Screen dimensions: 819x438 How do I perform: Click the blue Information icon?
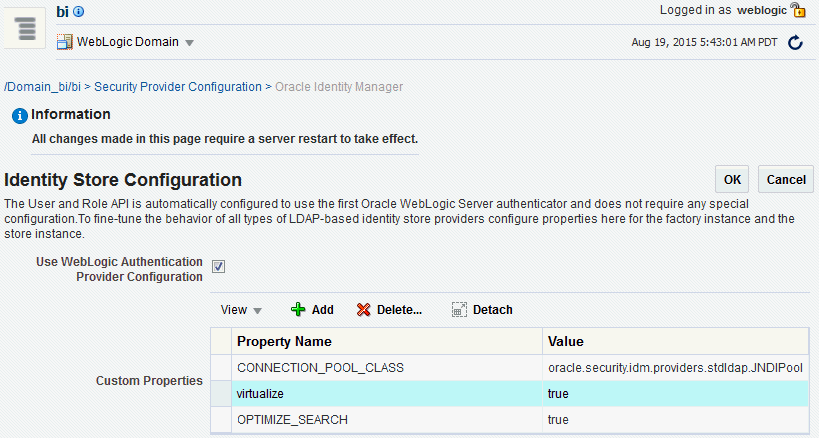click(18, 116)
